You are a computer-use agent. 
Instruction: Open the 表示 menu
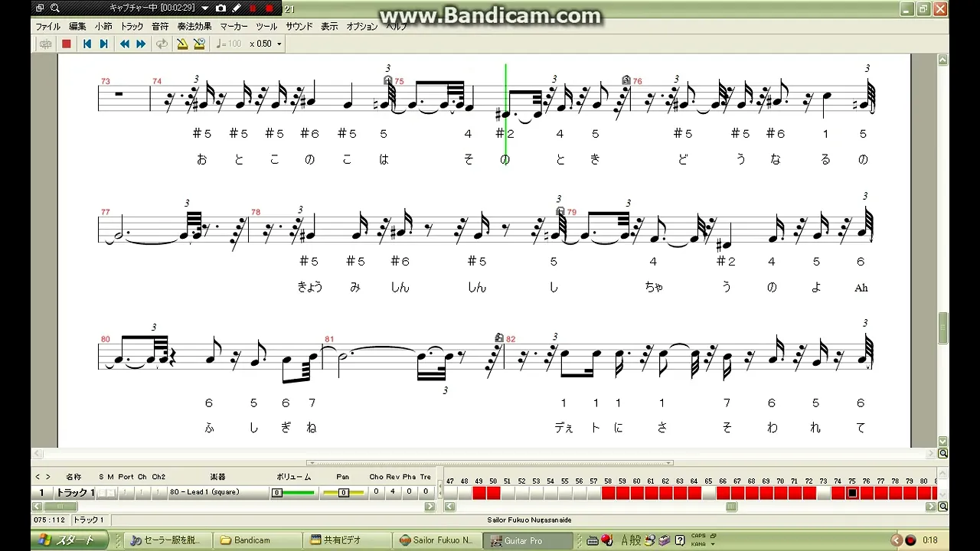pos(329,26)
